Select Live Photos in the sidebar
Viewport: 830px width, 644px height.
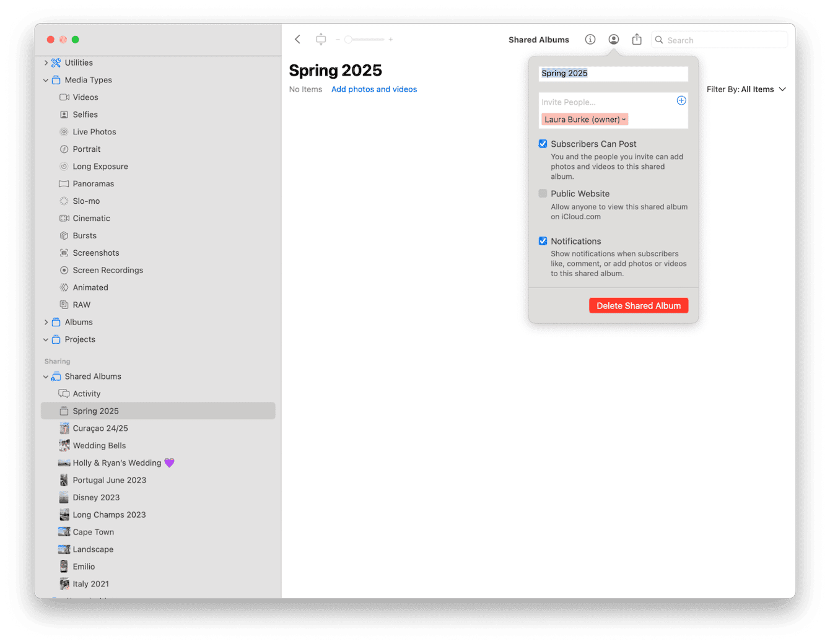coord(94,132)
